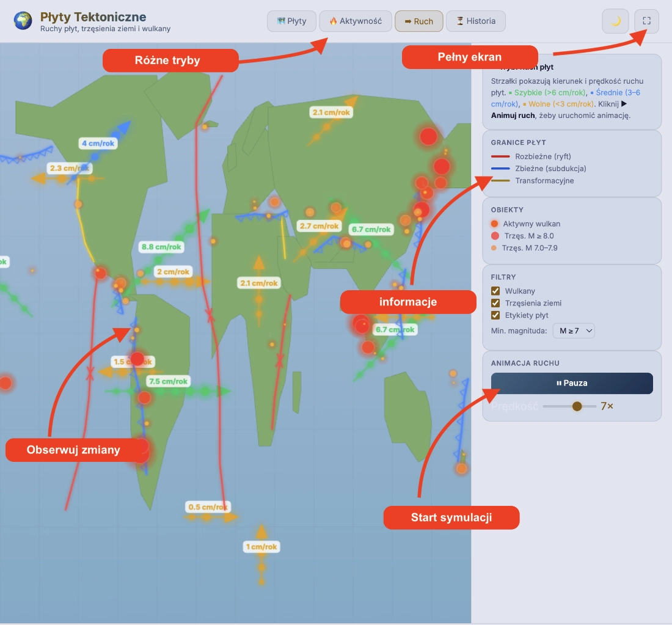Disable the Trzęsienia ziemi filter

click(496, 303)
